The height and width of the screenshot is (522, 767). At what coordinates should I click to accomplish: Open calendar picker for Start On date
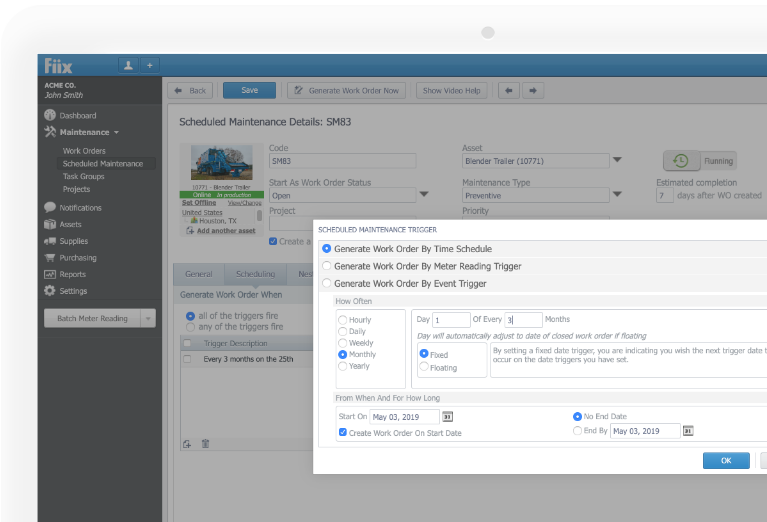click(x=447, y=416)
